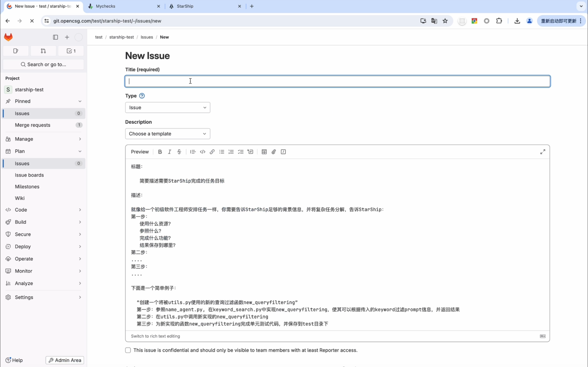The width and height of the screenshot is (588, 367).
Task: Select the Italic formatting icon
Action: (169, 152)
